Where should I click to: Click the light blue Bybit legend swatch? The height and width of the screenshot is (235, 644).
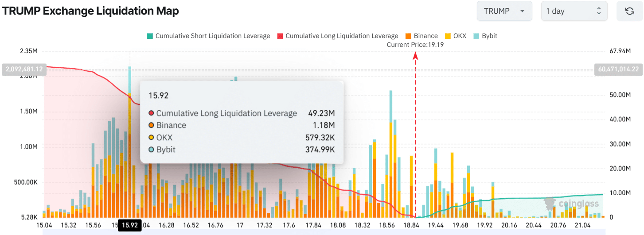(x=476, y=36)
